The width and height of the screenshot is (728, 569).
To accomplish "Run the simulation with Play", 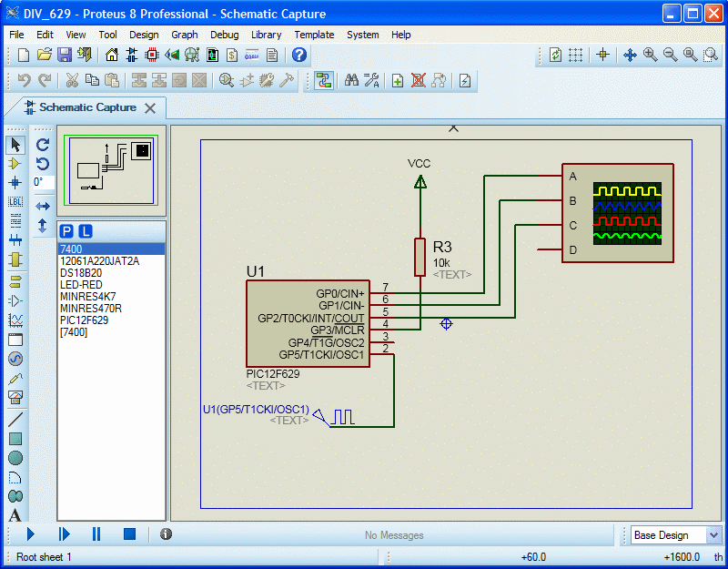I will 31,534.
